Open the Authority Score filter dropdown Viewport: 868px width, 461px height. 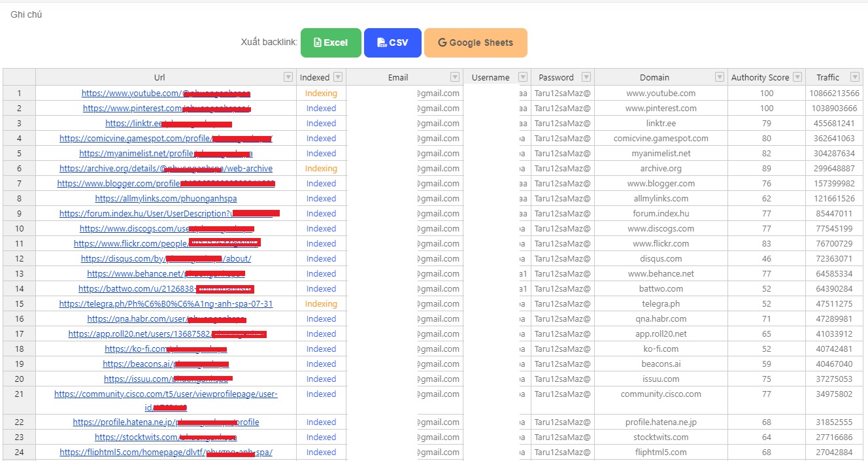coord(797,77)
